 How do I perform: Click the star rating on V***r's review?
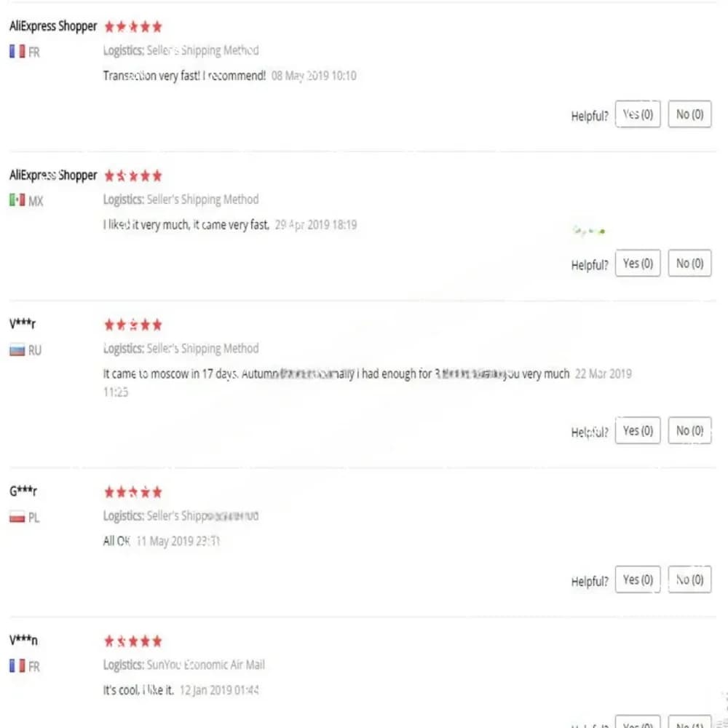pyautogui.click(x=133, y=325)
